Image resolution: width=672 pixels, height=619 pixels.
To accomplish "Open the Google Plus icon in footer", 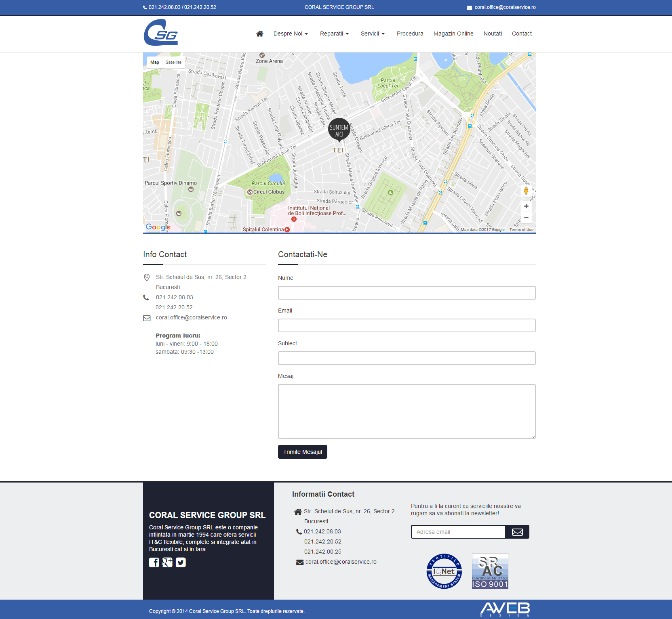I will (167, 562).
